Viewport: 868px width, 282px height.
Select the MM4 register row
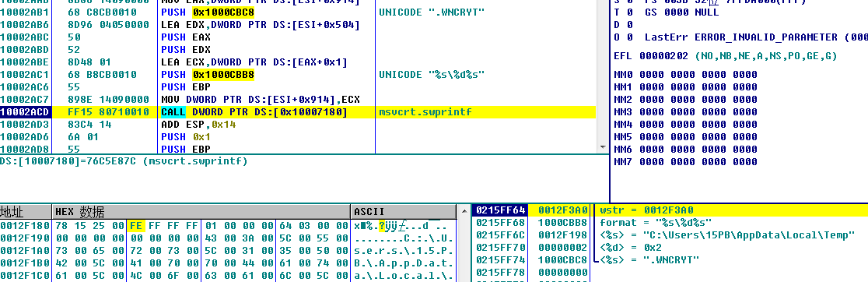[686, 125]
